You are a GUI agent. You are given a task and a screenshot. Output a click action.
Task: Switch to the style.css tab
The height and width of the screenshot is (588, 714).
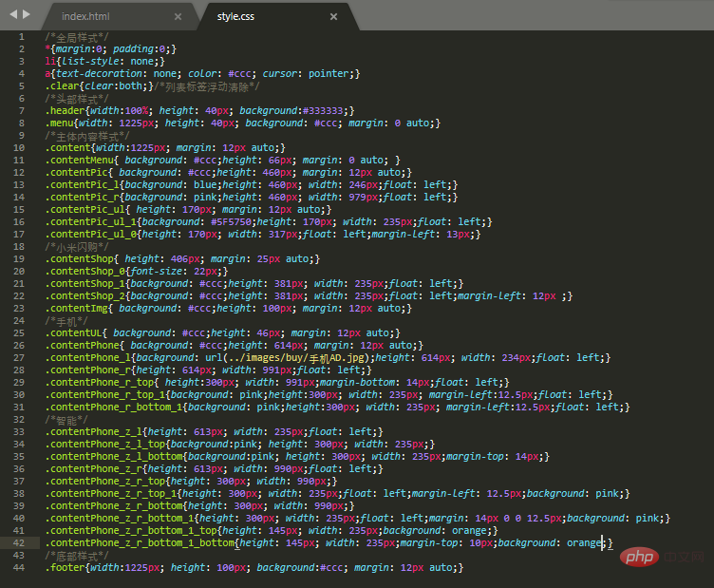tap(235, 16)
